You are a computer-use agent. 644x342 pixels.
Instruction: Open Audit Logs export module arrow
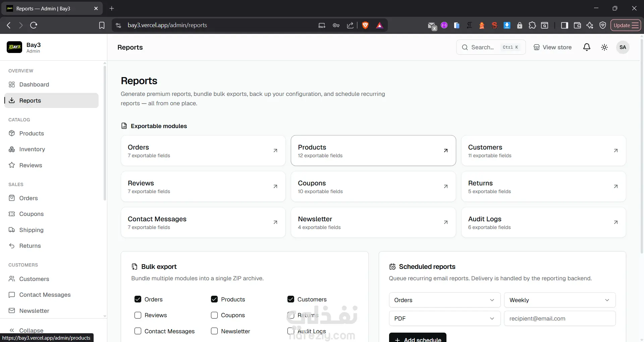(616, 222)
